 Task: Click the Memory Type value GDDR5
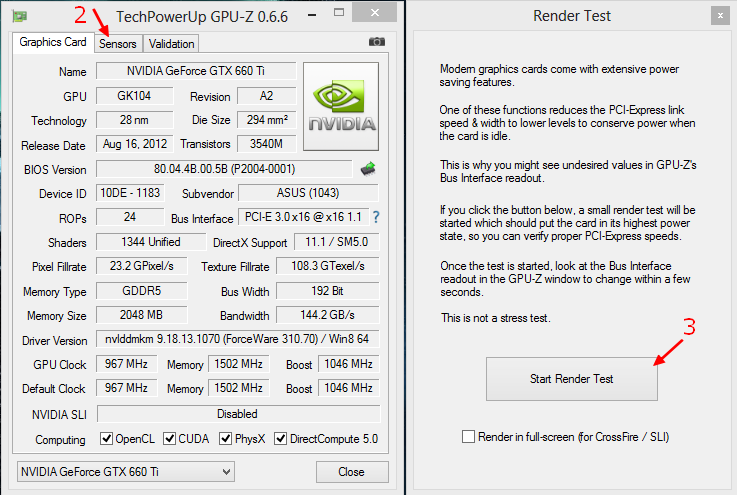(141, 291)
